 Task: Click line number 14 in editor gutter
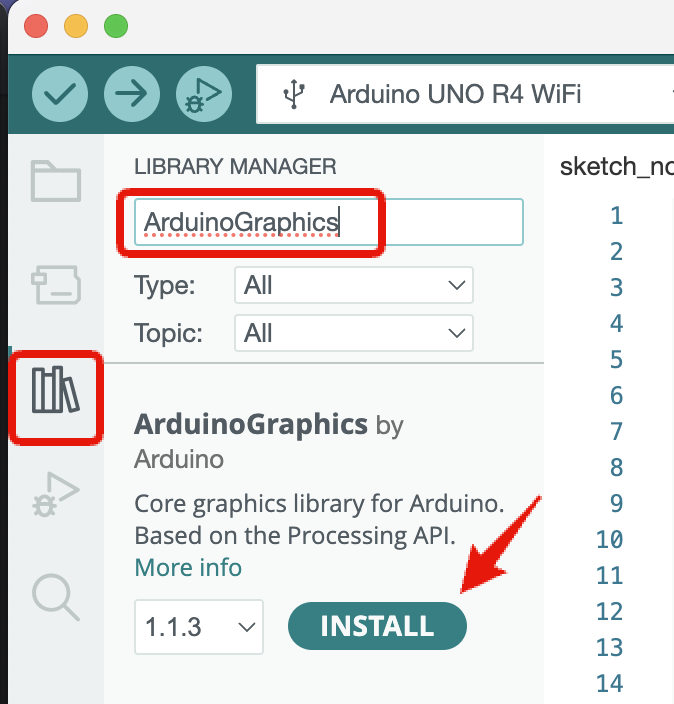click(x=610, y=684)
